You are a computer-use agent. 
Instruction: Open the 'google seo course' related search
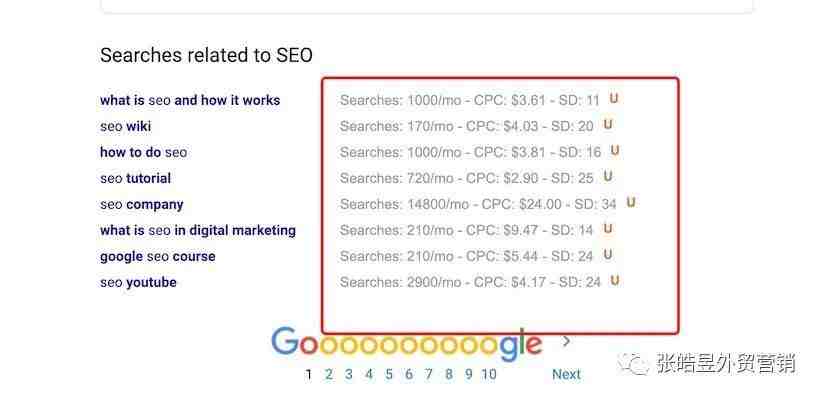click(x=157, y=256)
